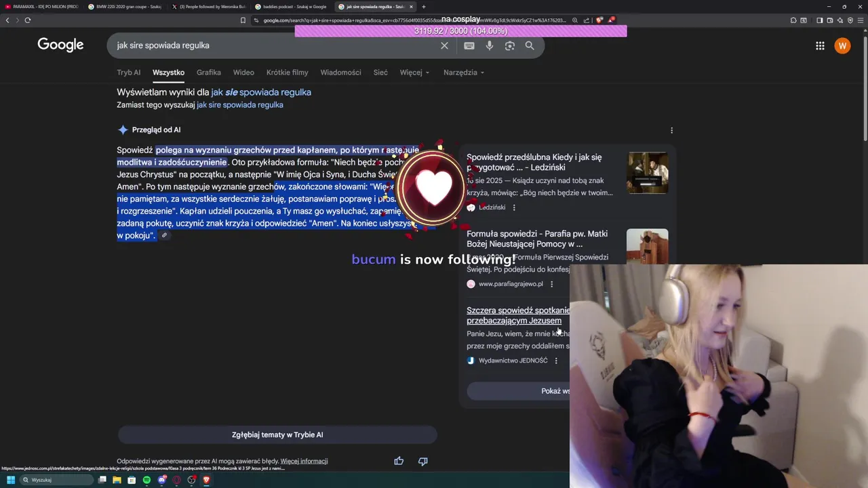Click the share icon in address bar
This screenshot has width=868, height=488.
click(x=586, y=20)
